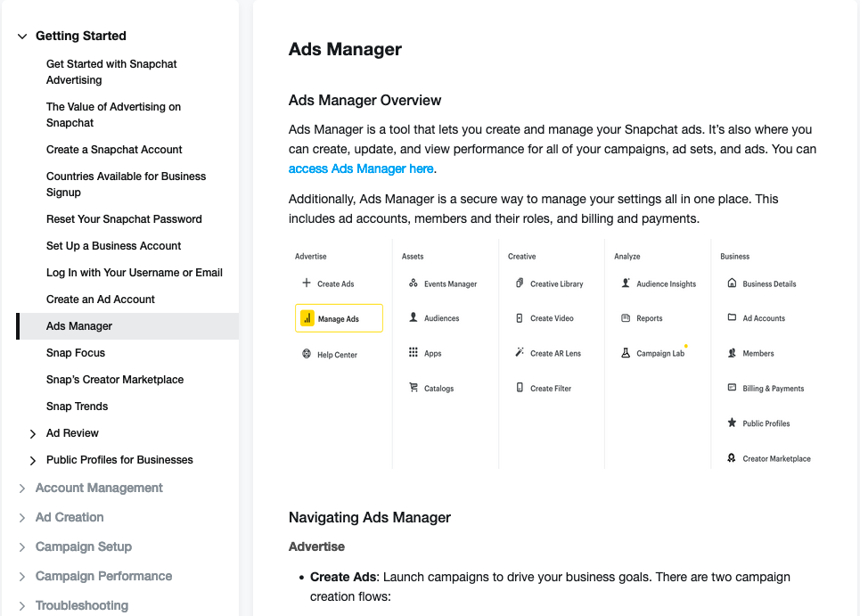Click the Audience Insights icon
This screenshot has height=616, width=860.
(626, 283)
